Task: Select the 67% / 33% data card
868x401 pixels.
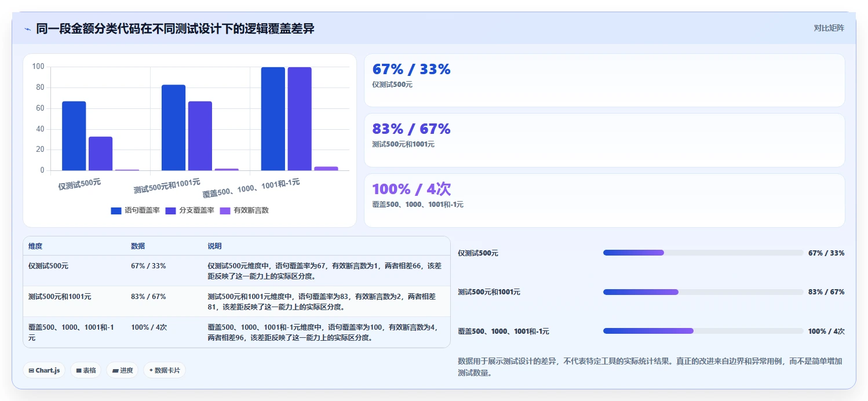Action: click(x=604, y=81)
